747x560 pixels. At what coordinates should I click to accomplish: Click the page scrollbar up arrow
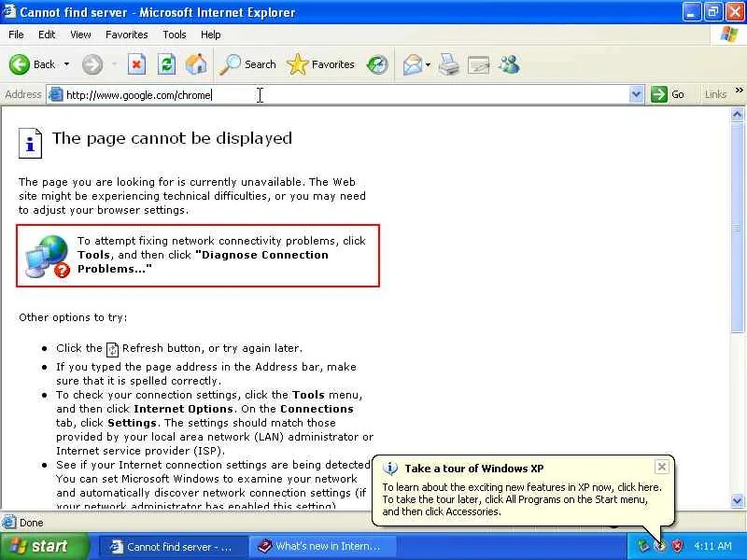[x=737, y=114]
